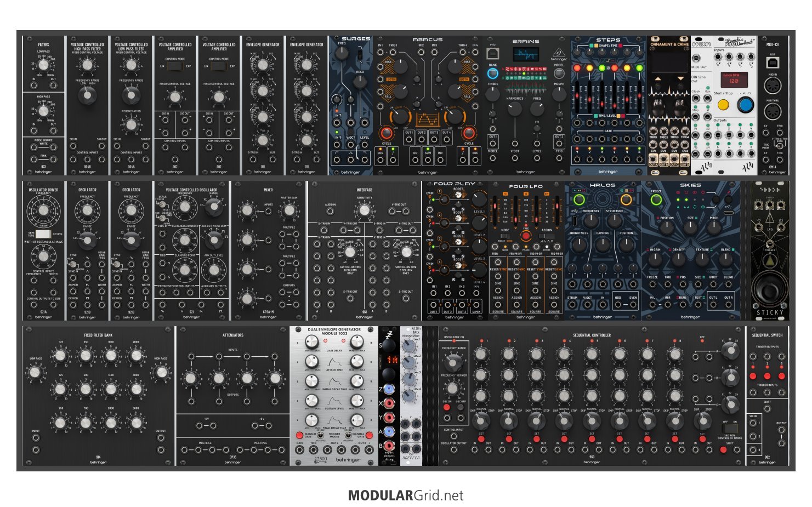Click the OSC ON button on Sequential Controller

tap(446, 407)
